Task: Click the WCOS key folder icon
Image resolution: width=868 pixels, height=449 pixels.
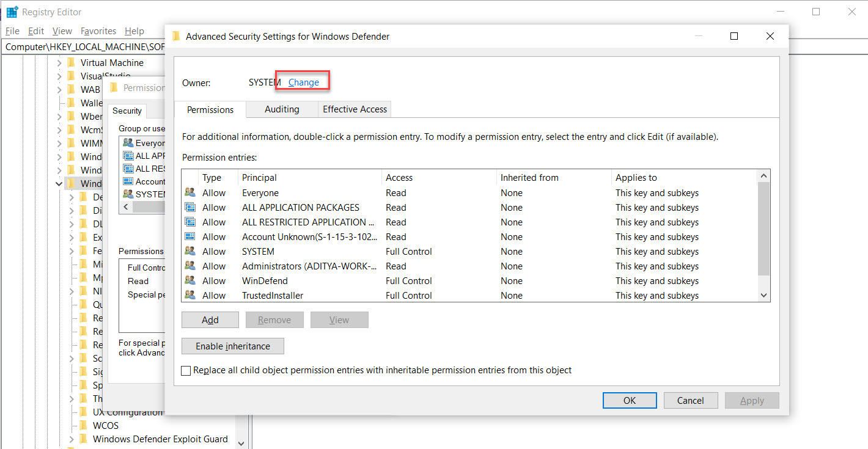Action: 84,425
